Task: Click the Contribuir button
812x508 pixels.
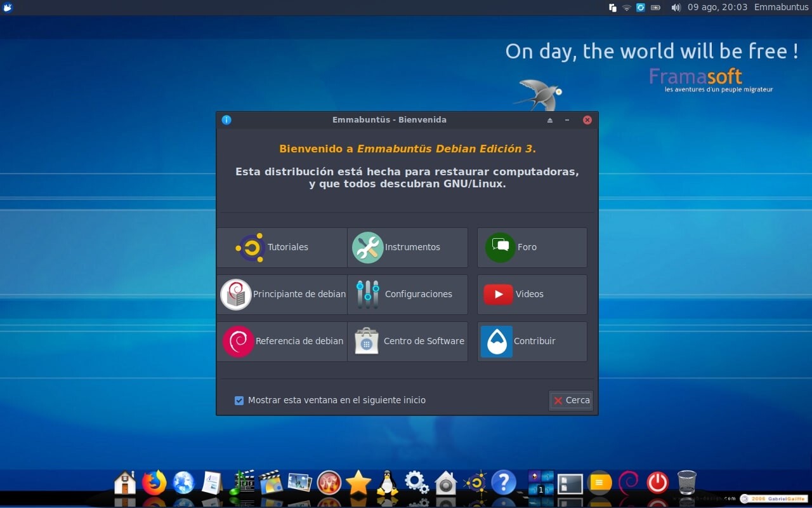Action: tap(532, 342)
